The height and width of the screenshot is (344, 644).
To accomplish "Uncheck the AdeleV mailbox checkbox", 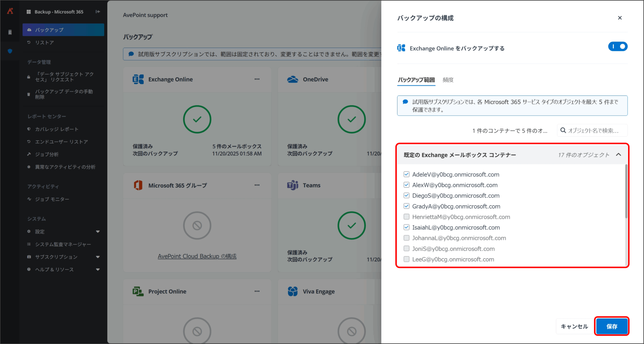I will pyautogui.click(x=406, y=174).
